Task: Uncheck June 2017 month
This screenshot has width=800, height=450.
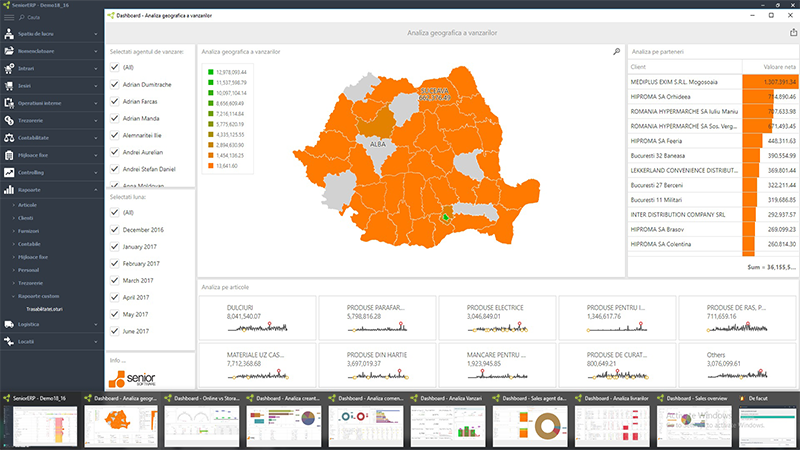Action: click(x=114, y=331)
